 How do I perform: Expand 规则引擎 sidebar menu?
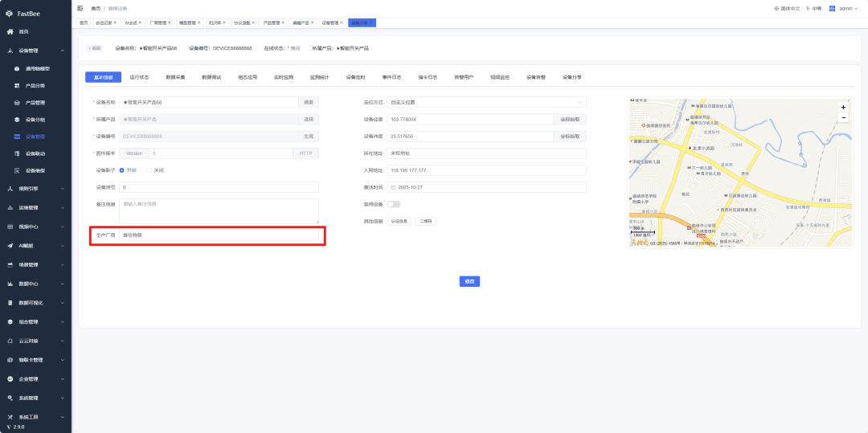point(35,189)
